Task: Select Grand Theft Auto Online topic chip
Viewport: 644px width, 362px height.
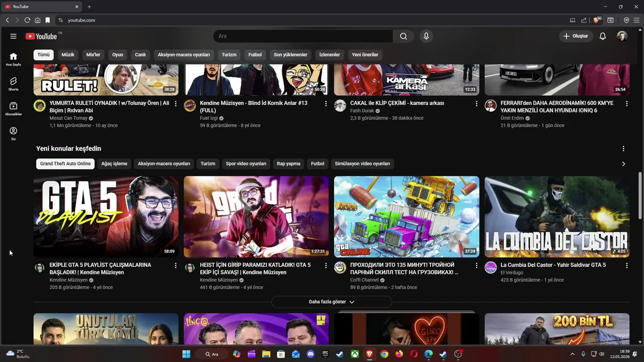Action: pos(65,164)
